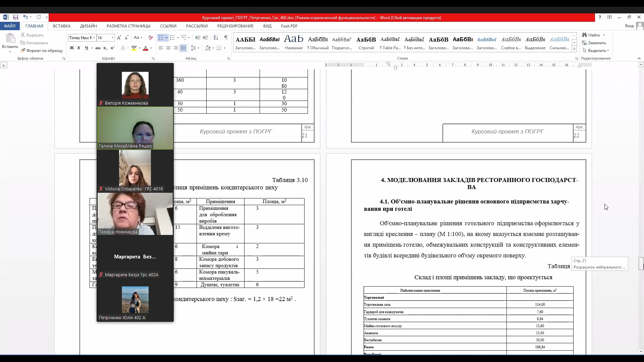Open the font name combo box
Image resolution: width=644 pixels, height=362 pixels.
point(82,38)
